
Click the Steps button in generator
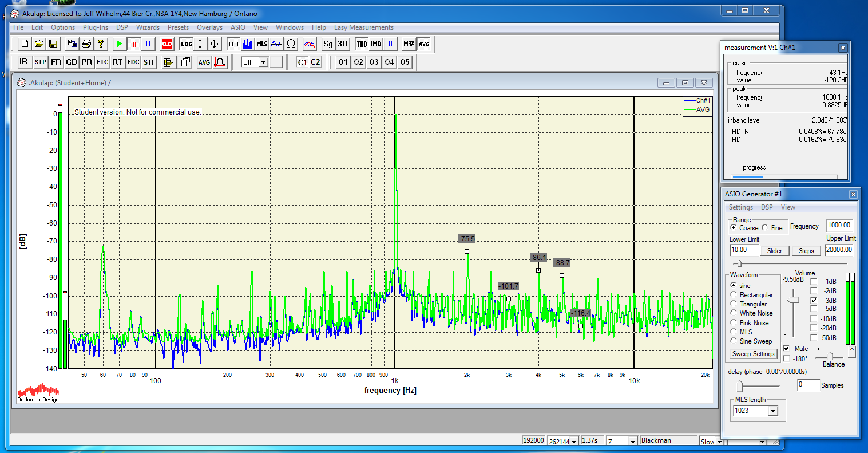pos(806,251)
